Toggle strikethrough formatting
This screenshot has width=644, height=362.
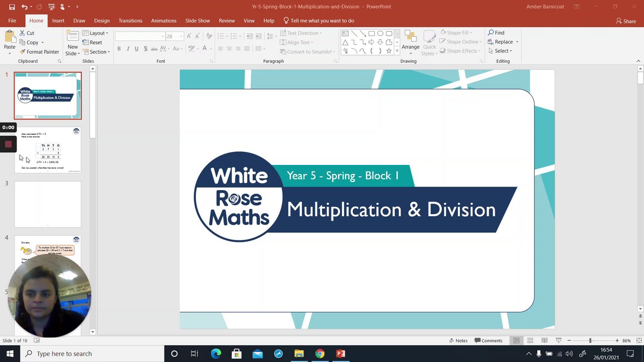point(154,49)
